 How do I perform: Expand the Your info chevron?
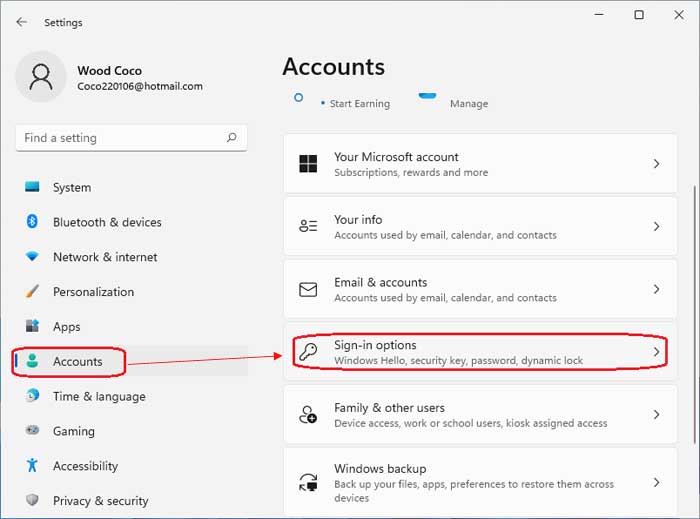coord(656,226)
